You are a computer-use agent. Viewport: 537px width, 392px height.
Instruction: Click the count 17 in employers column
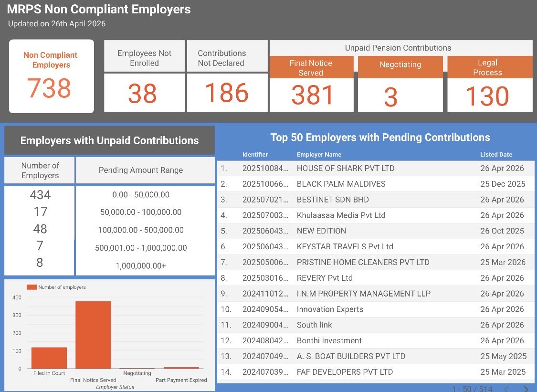coord(41,212)
